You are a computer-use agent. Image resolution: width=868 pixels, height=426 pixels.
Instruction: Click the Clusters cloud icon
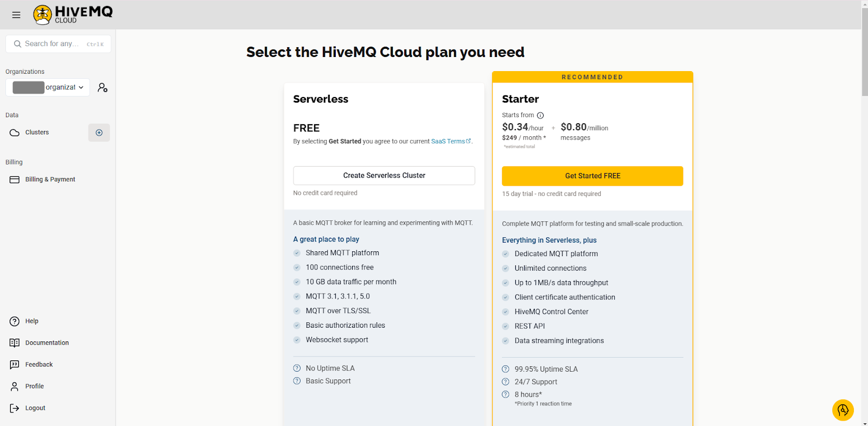(x=15, y=132)
